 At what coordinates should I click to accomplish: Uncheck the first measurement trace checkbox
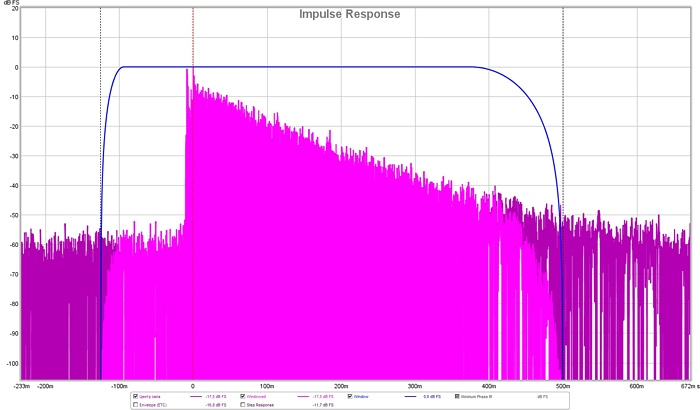click(x=135, y=396)
